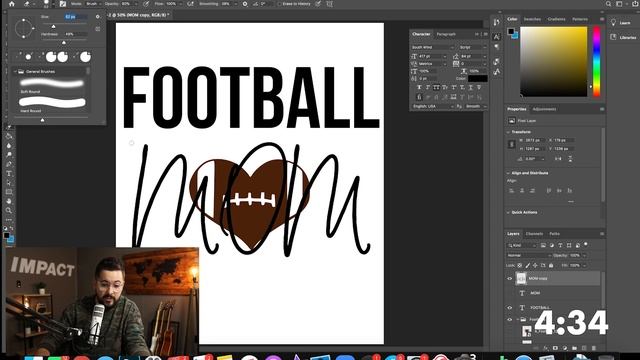Viewport: 640px width, 360px height.
Task: Switch to the Adjustments tab
Action: click(x=544, y=109)
